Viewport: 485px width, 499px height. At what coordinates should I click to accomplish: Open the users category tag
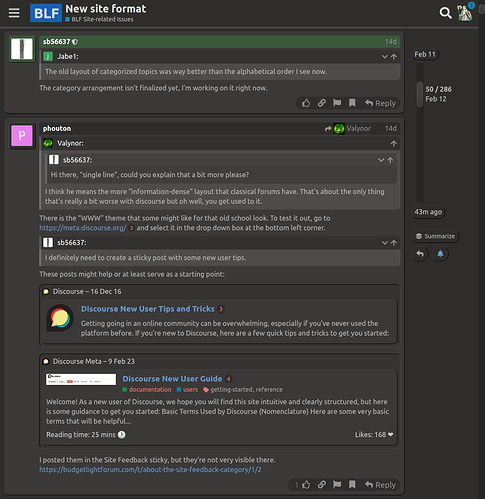pos(187,389)
